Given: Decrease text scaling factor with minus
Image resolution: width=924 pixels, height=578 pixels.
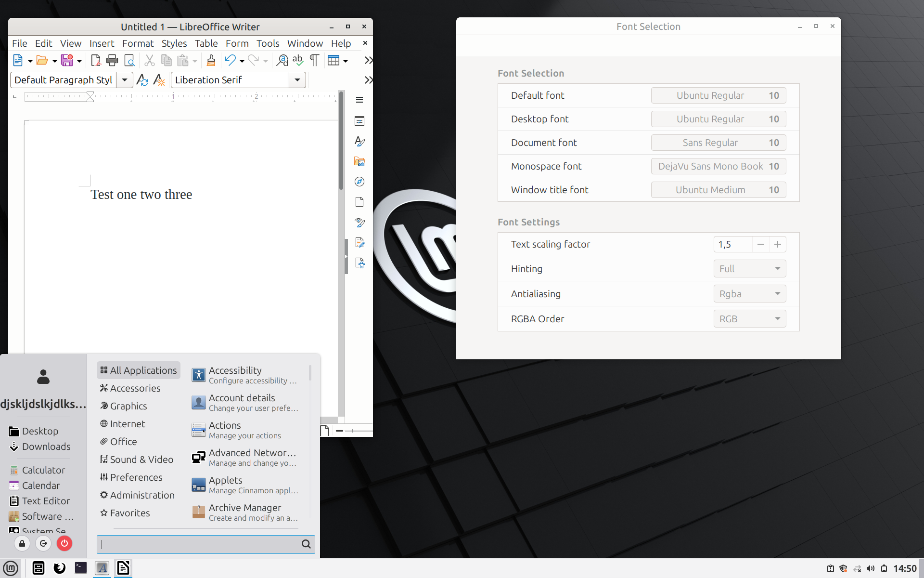Looking at the screenshot, I should (760, 244).
